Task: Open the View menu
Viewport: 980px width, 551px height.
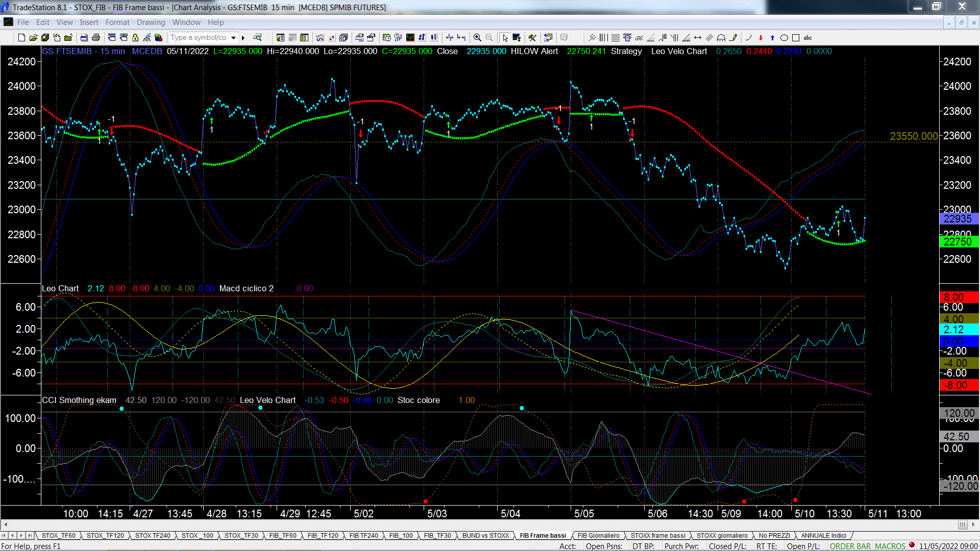Action: pyautogui.click(x=65, y=22)
